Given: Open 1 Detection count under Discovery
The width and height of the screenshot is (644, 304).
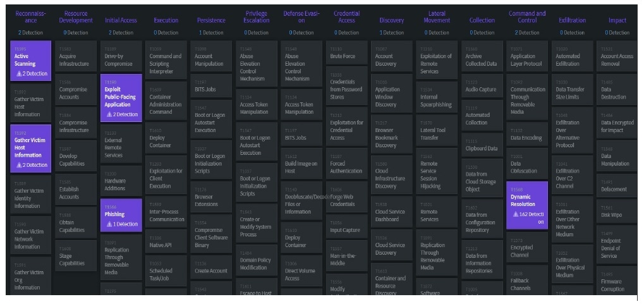Looking at the screenshot, I should click(392, 32).
